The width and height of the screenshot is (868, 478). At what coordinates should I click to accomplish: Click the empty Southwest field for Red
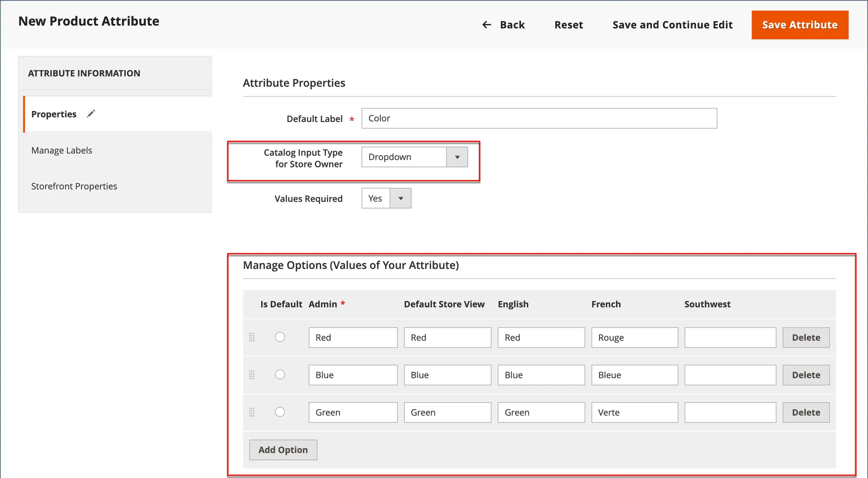point(730,337)
